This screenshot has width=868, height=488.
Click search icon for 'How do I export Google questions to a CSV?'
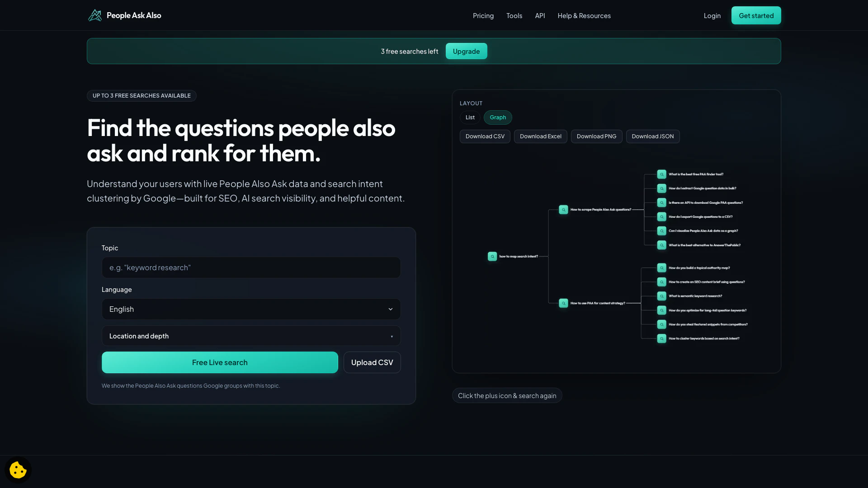[x=661, y=217]
